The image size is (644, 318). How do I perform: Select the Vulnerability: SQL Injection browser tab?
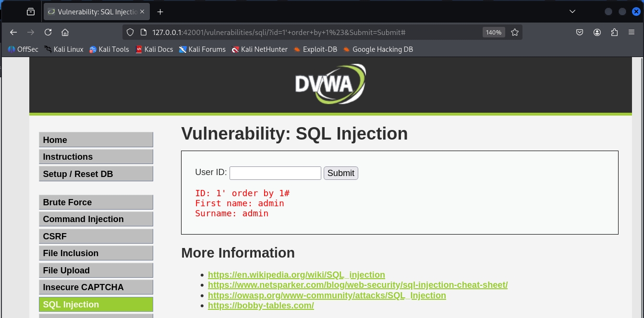96,12
